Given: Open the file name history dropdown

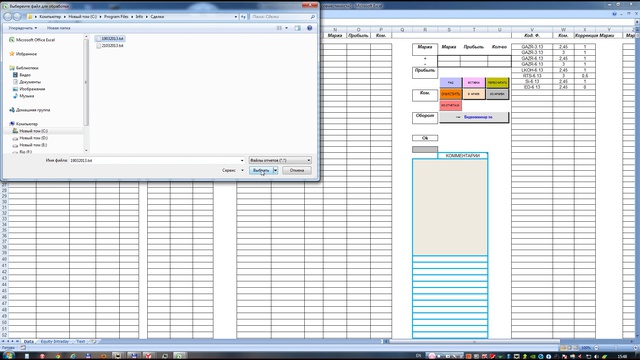Looking at the screenshot, I should [x=242, y=160].
